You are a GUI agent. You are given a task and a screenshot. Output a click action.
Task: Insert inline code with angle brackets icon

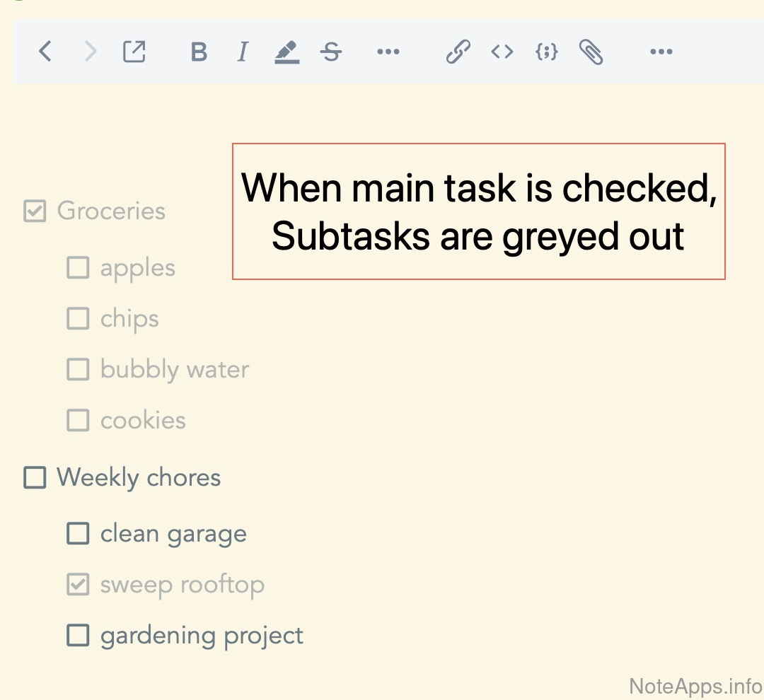pyautogui.click(x=502, y=52)
